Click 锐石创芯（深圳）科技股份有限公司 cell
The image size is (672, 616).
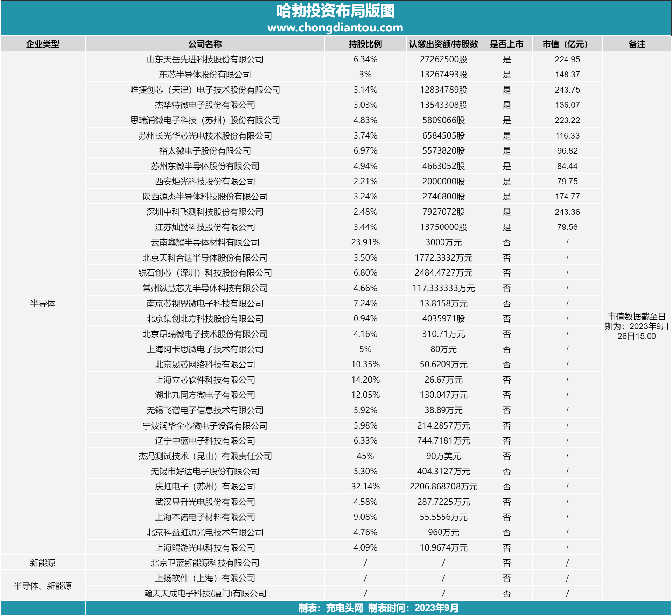coord(205,273)
